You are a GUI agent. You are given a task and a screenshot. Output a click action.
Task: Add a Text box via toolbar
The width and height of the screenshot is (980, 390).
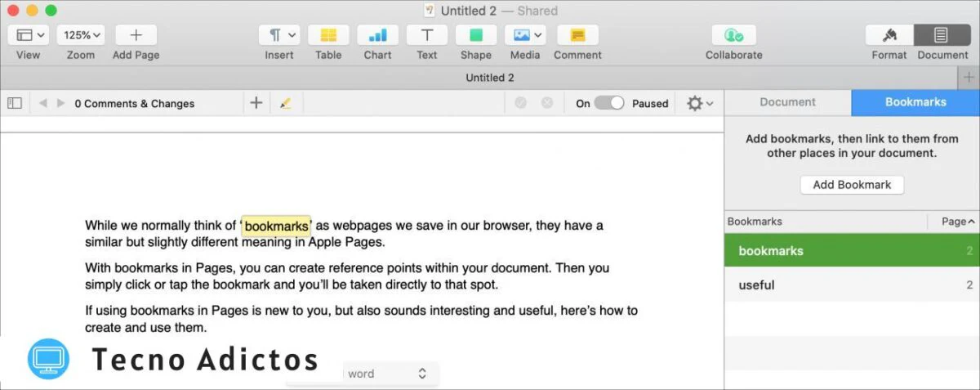[426, 35]
